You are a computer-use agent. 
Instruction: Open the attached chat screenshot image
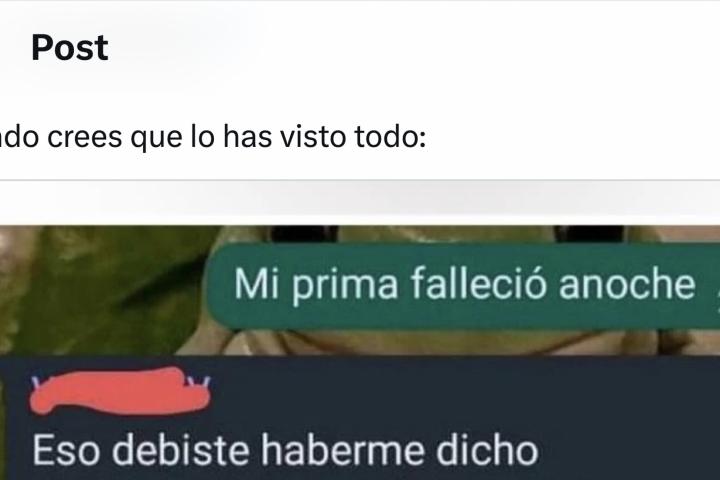[360, 353]
